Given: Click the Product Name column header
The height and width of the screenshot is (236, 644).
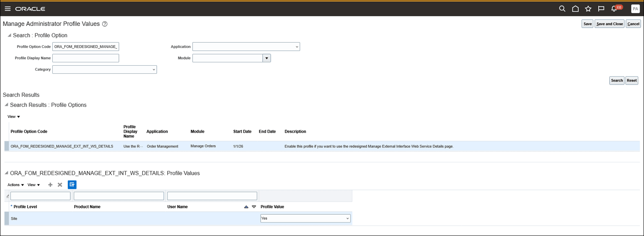Looking at the screenshot, I should click(87, 207).
